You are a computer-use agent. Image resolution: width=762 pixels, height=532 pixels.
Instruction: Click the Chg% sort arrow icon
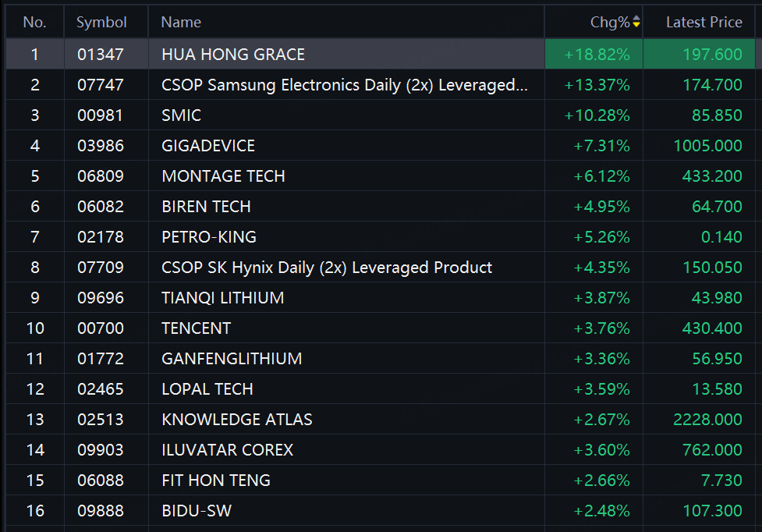636,22
